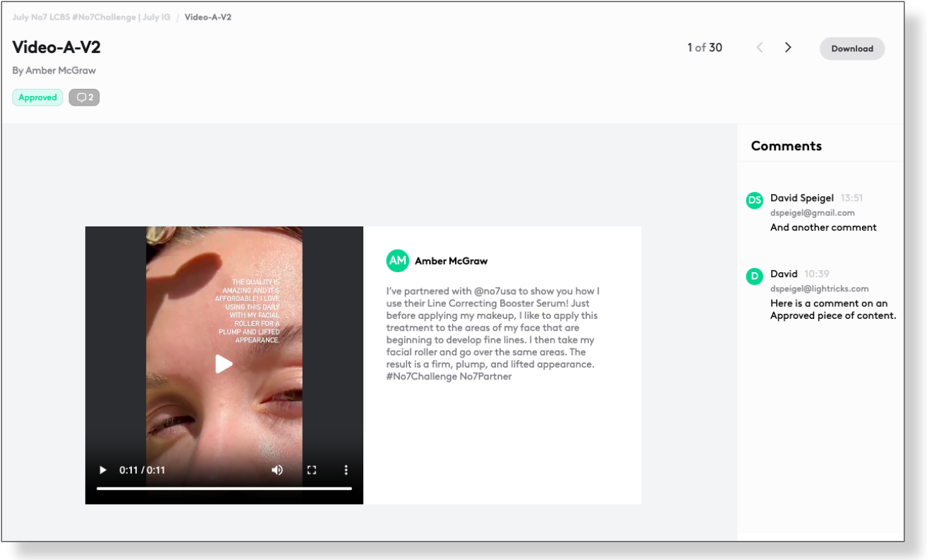927x560 pixels.
Task: Click the dspeigel@lightricks.com email address
Action: coord(819,288)
